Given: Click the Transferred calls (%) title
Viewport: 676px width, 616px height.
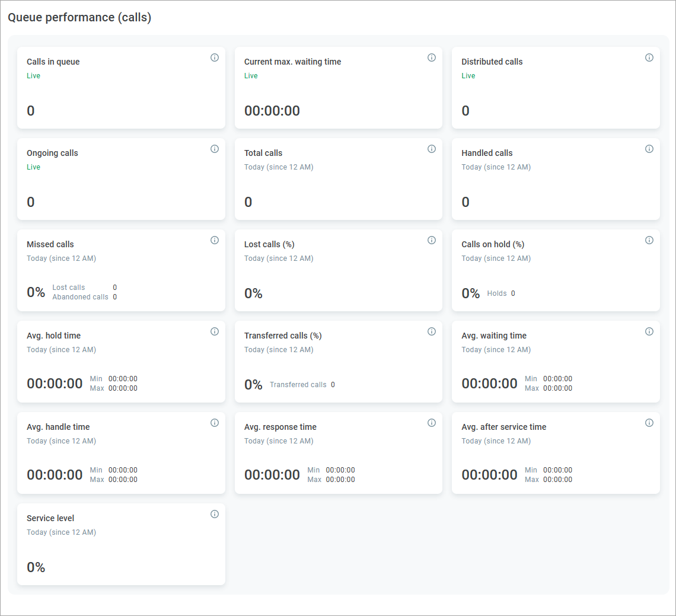Looking at the screenshot, I should coord(283,336).
